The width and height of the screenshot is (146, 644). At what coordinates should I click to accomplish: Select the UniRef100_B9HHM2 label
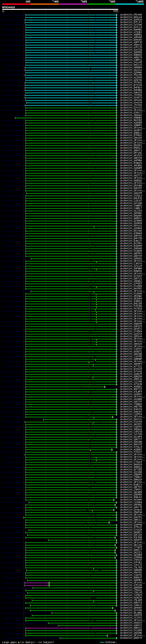131,30
